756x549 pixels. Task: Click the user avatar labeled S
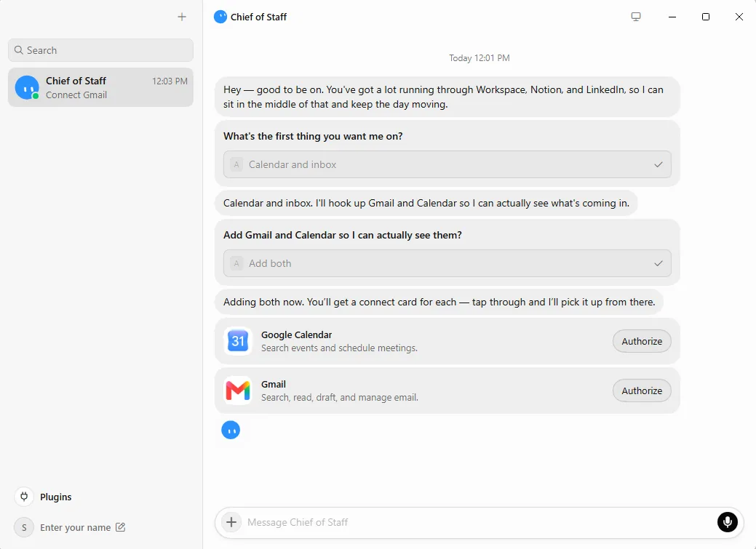point(24,527)
